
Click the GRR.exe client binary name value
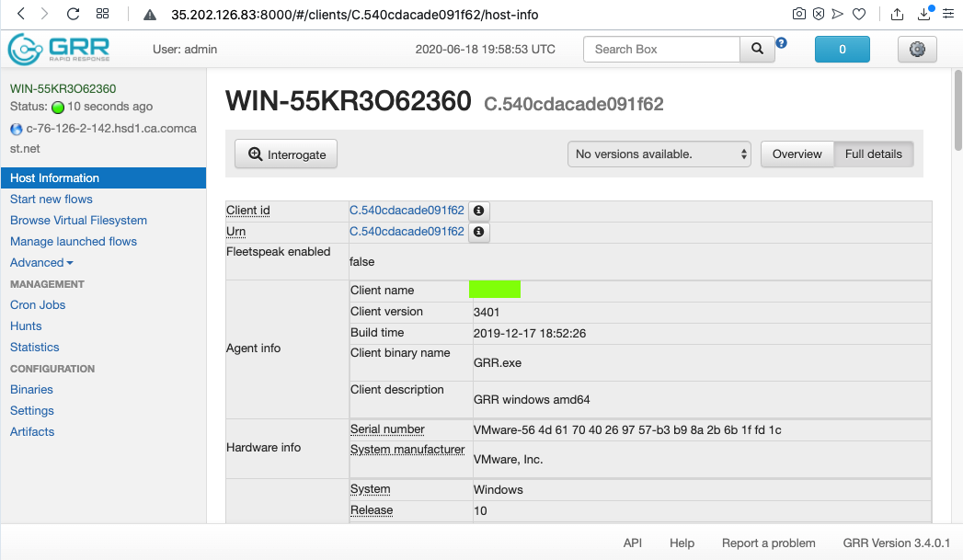(x=498, y=363)
